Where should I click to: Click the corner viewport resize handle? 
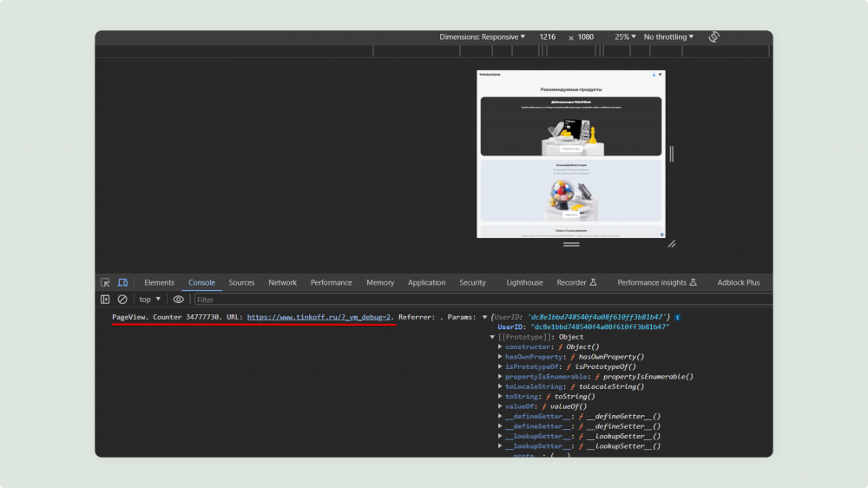click(672, 244)
